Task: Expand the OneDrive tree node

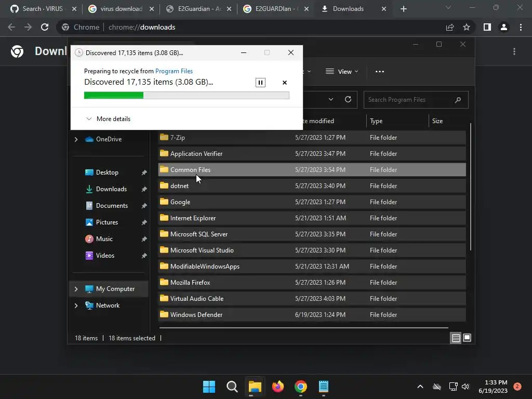Action: pos(76,139)
